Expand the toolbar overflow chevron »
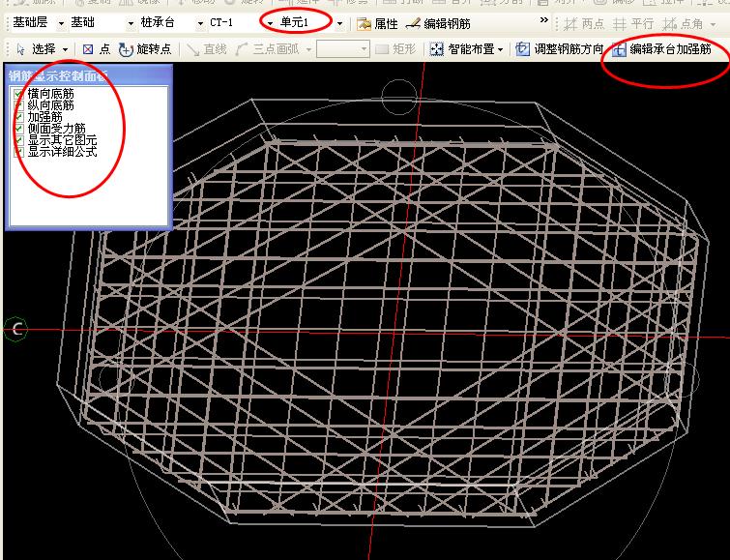Screen dimensions: 730x560 pos(543,20)
